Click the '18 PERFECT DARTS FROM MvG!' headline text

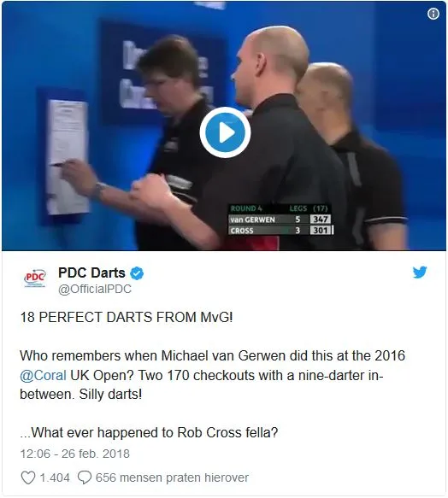(127, 317)
